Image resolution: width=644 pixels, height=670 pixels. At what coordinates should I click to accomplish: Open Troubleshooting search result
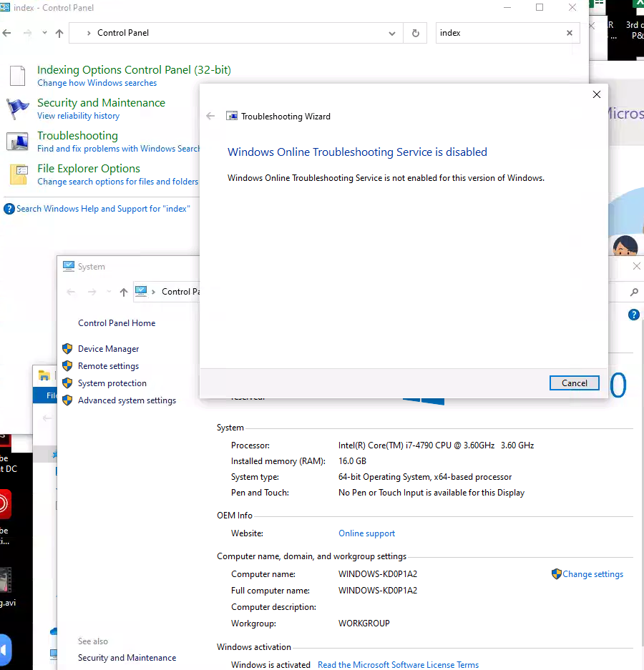pos(77,135)
